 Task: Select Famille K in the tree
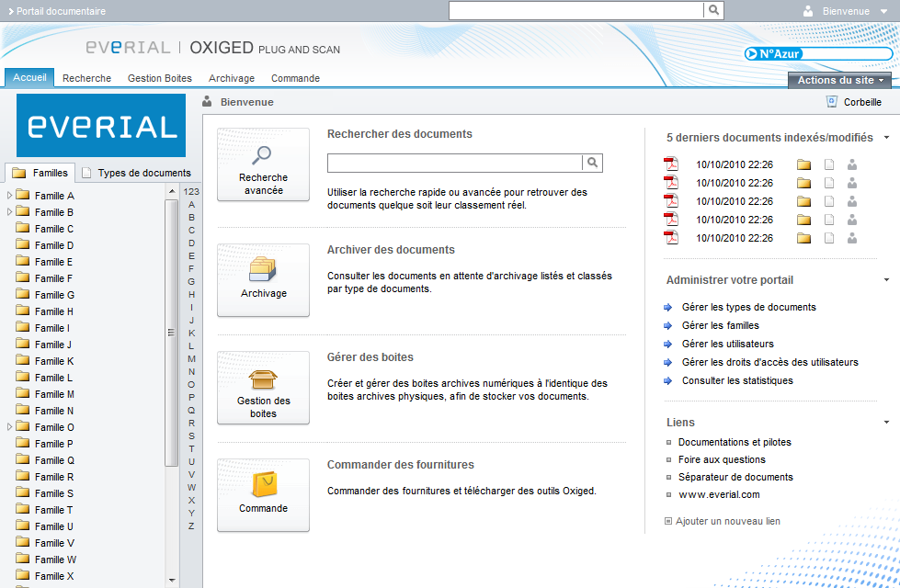[x=54, y=361]
